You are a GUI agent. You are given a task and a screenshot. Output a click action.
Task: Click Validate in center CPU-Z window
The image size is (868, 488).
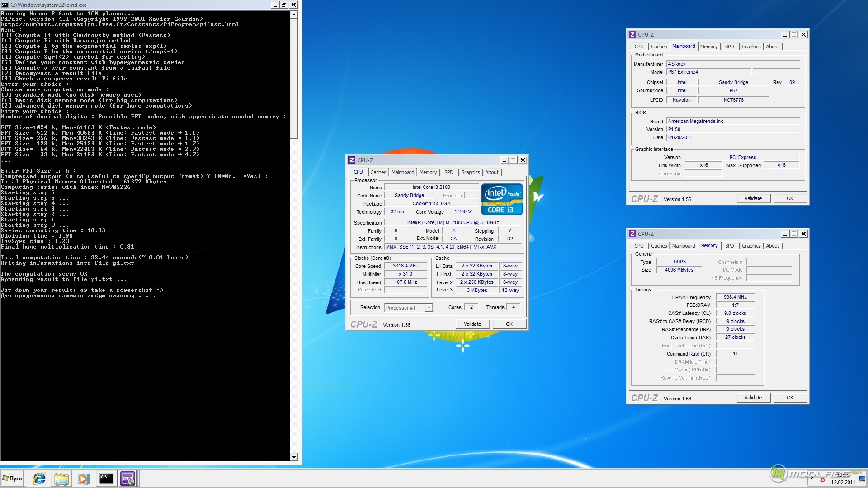[x=472, y=324]
